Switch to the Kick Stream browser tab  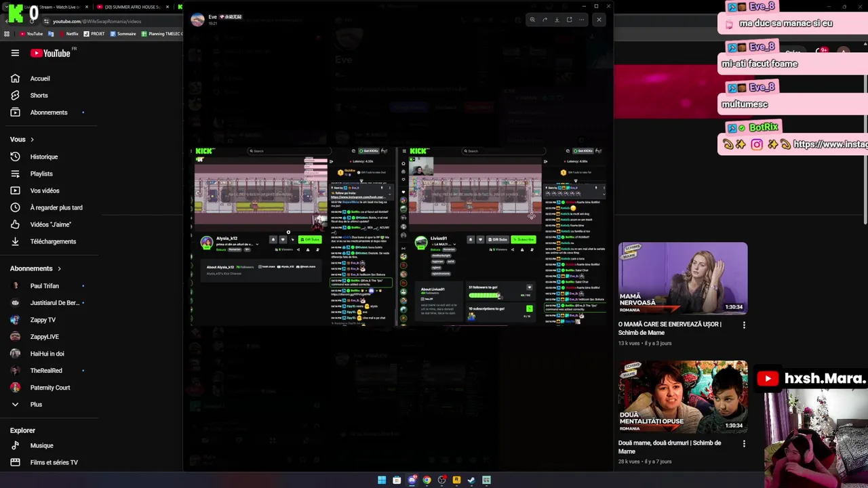click(51, 7)
